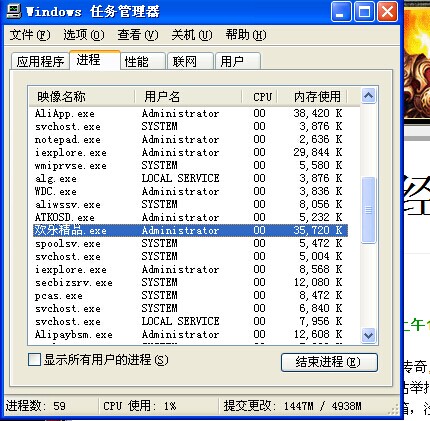Click the game image in background browser

coord(417,63)
